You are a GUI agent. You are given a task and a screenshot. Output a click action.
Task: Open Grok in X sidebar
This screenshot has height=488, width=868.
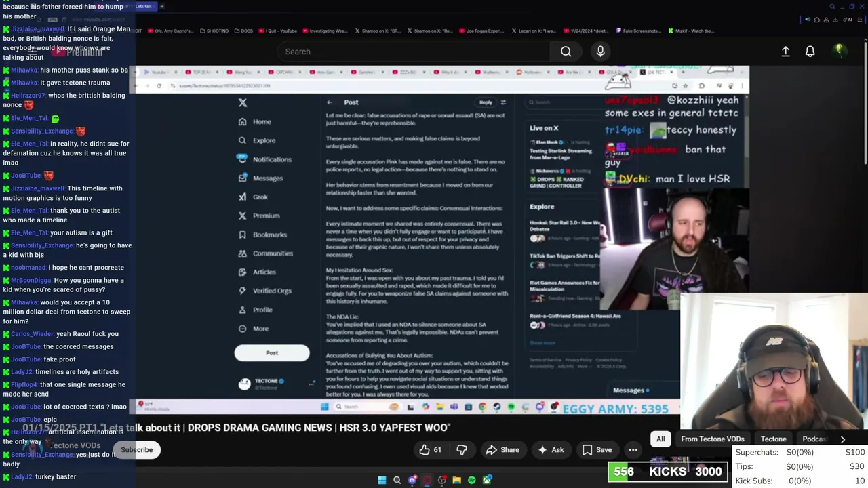tap(253, 197)
